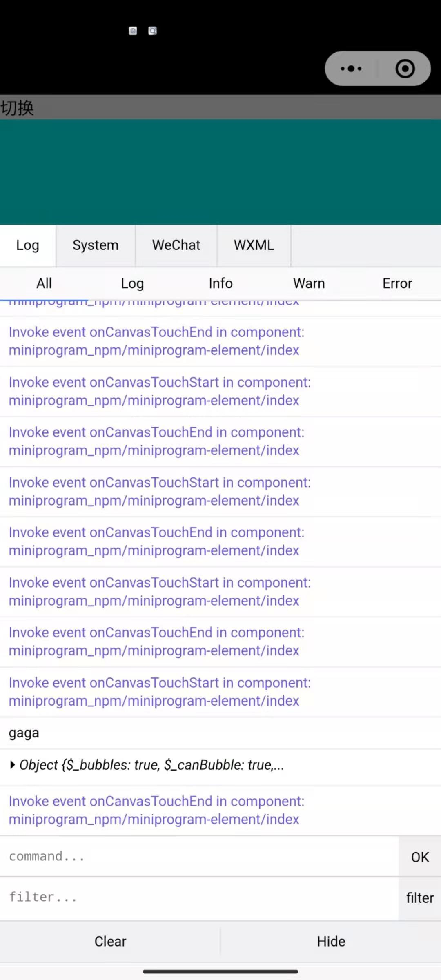This screenshot has height=980, width=441.
Task: Switch to the WeChat tab
Action: tap(176, 245)
